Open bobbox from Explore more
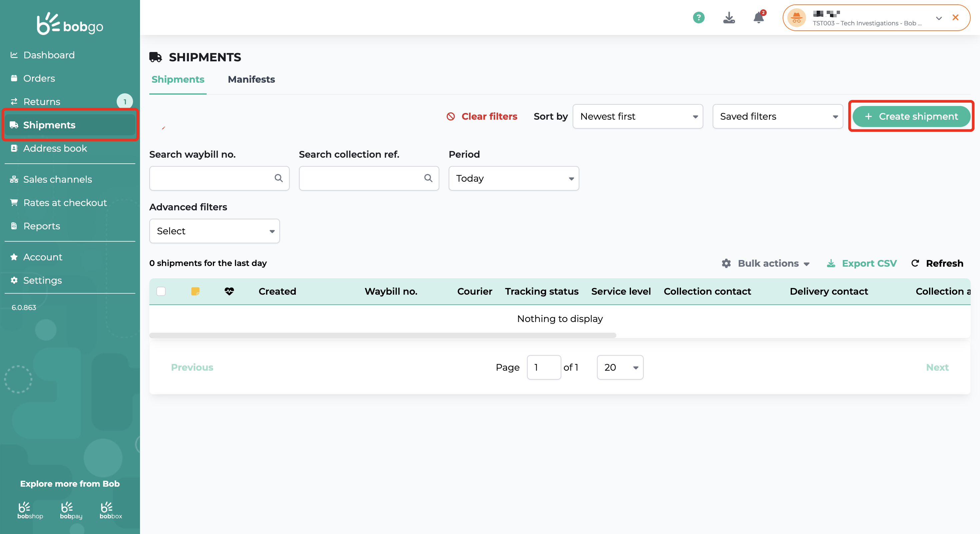Image resolution: width=980 pixels, height=534 pixels. [x=111, y=510]
